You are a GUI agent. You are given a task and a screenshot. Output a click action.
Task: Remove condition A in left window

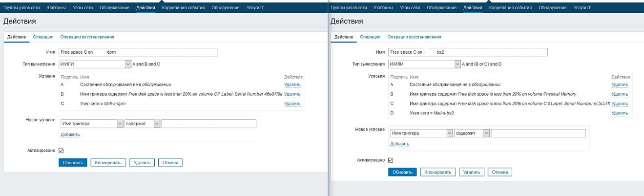click(x=292, y=85)
